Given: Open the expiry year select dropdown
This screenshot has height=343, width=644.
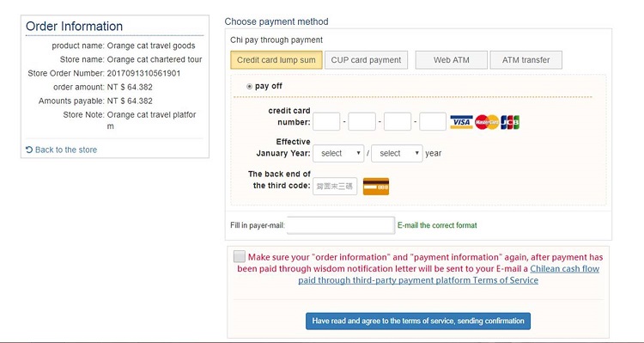Looking at the screenshot, I should tap(397, 153).
